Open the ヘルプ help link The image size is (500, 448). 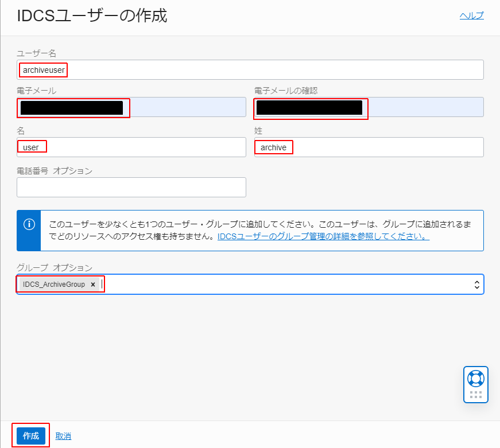tap(472, 15)
